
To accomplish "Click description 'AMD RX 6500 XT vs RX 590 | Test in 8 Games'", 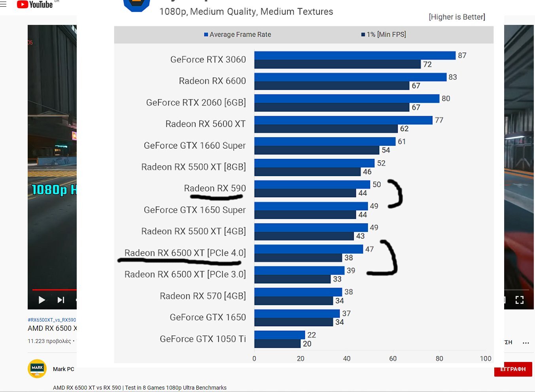I will point(140,388).
